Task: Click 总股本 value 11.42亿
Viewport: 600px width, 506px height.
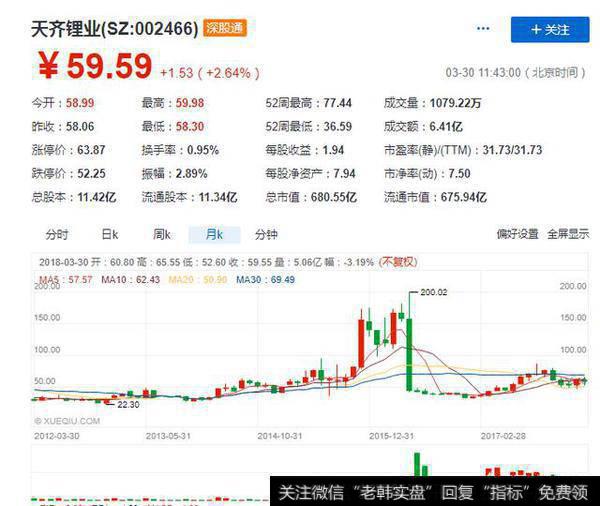Action: 97,198
